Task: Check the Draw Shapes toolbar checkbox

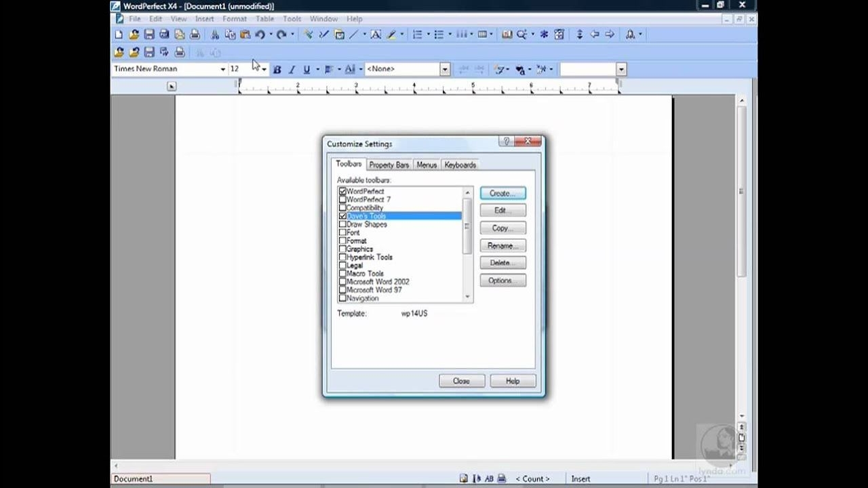Action: (342, 224)
